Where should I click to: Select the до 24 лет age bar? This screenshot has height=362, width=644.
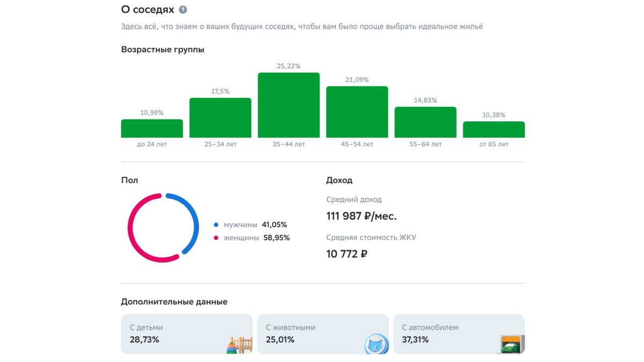tap(152, 129)
